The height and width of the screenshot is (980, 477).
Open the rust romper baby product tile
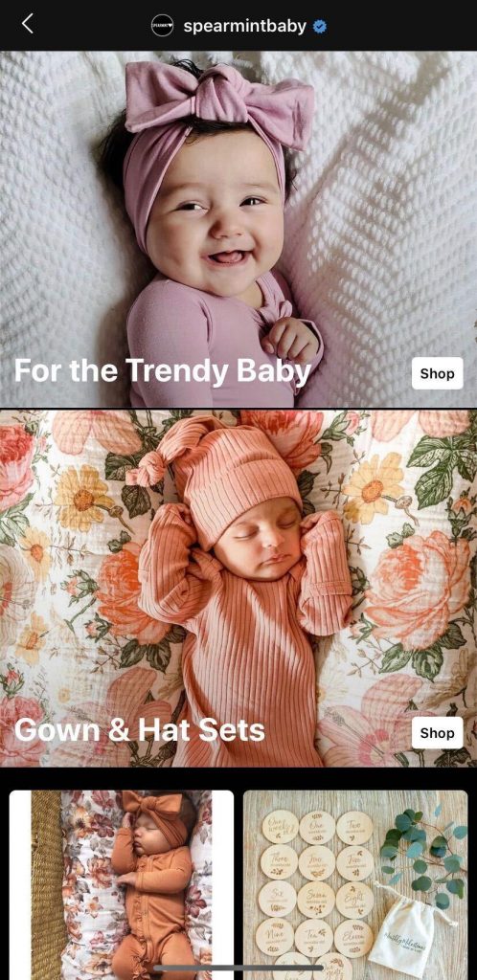[122, 883]
